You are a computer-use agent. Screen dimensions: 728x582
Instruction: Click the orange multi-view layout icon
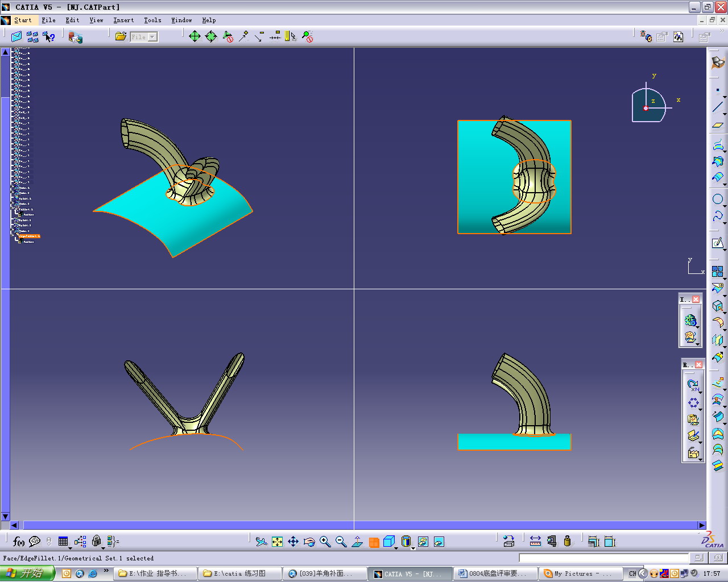coord(374,542)
